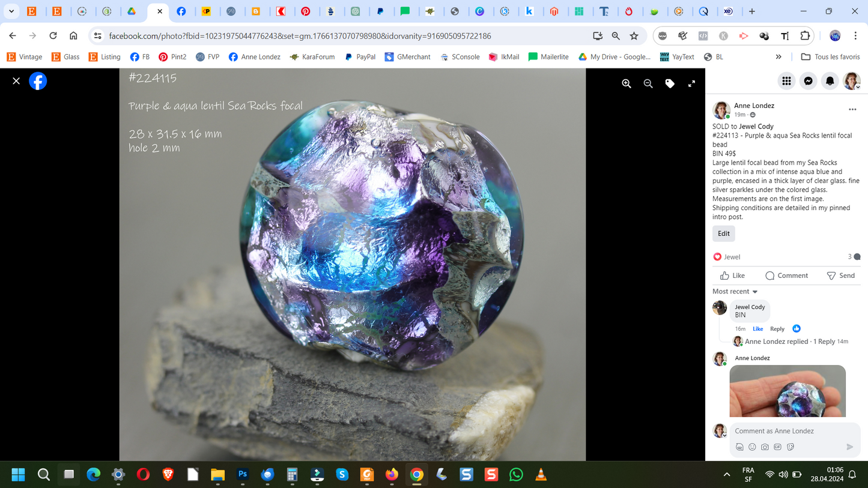Viewport: 868px width, 488px height.
Task: Switch the commenting identity via the avatar beside the comment box
Action: (720, 431)
